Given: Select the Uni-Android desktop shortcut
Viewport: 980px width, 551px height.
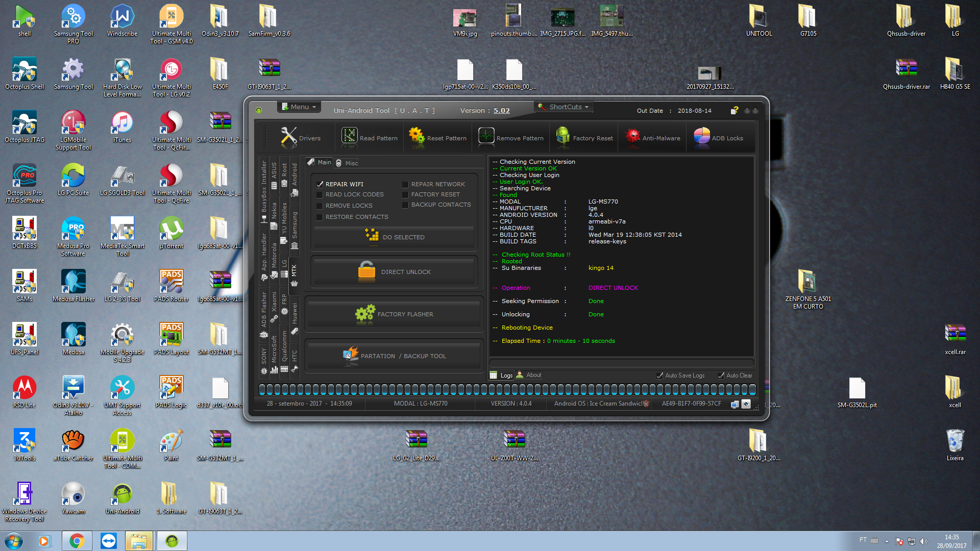Looking at the screenshot, I should point(122,499).
